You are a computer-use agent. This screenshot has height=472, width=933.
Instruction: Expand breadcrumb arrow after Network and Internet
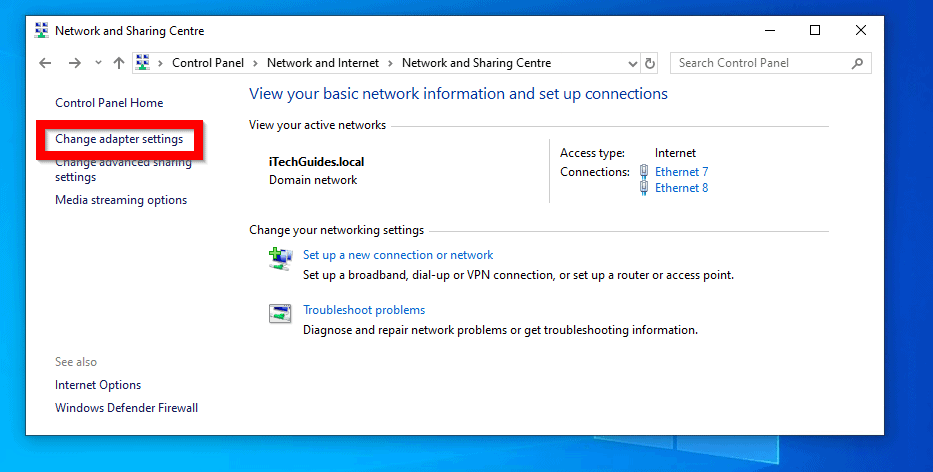click(390, 63)
